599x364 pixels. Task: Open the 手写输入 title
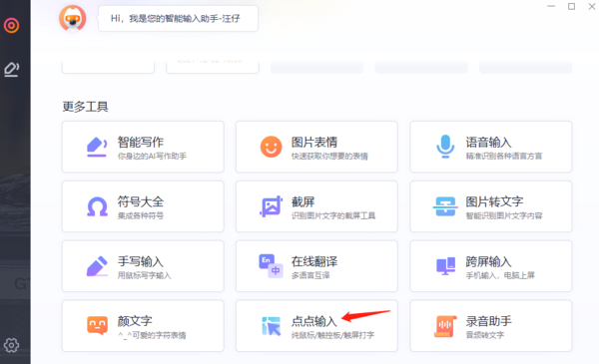pos(140,261)
